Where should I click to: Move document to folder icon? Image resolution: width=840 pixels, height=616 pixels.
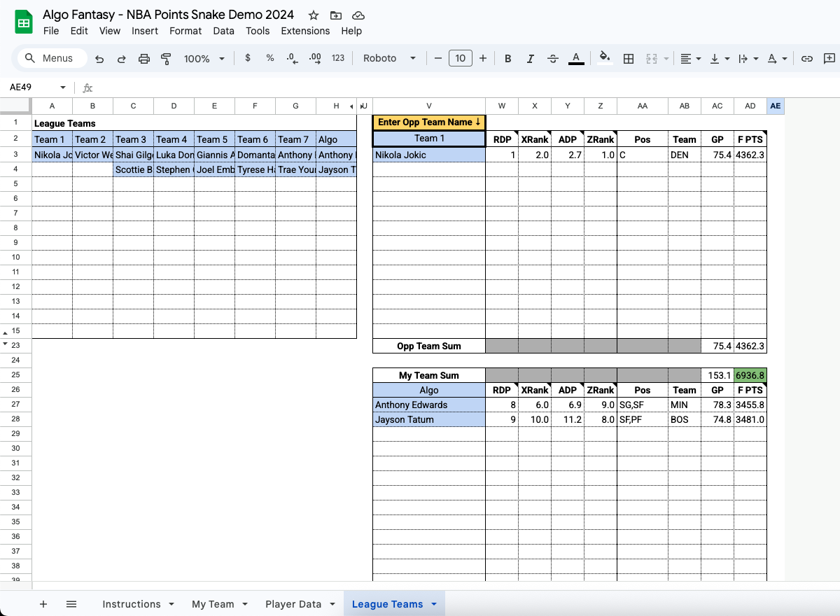point(336,15)
